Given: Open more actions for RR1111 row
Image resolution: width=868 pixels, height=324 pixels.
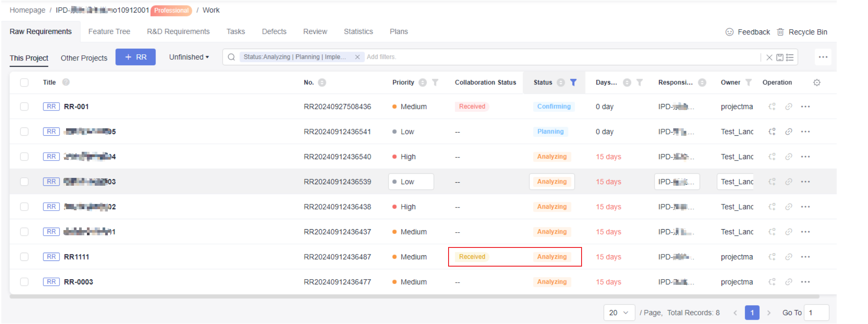Looking at the screenshot, I should (805, 257).
